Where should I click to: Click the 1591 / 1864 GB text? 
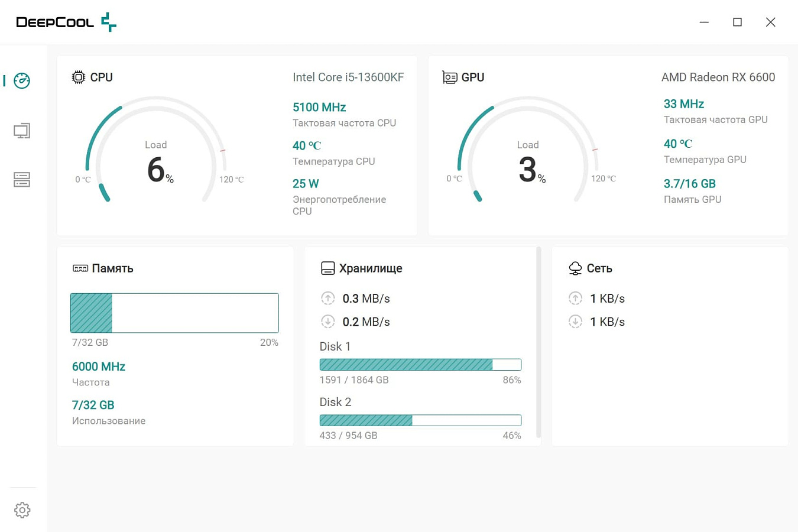click(354, 380)
